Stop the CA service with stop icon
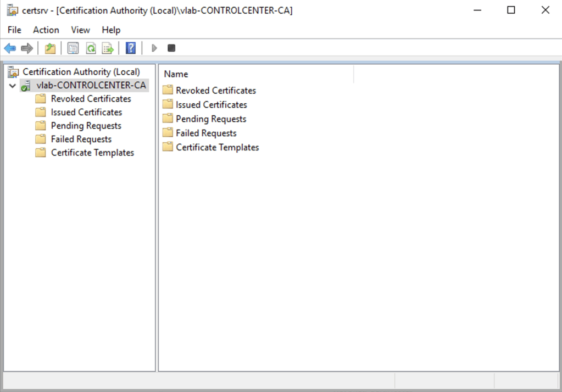Screen dimensions: 562x392 [171, 48]
